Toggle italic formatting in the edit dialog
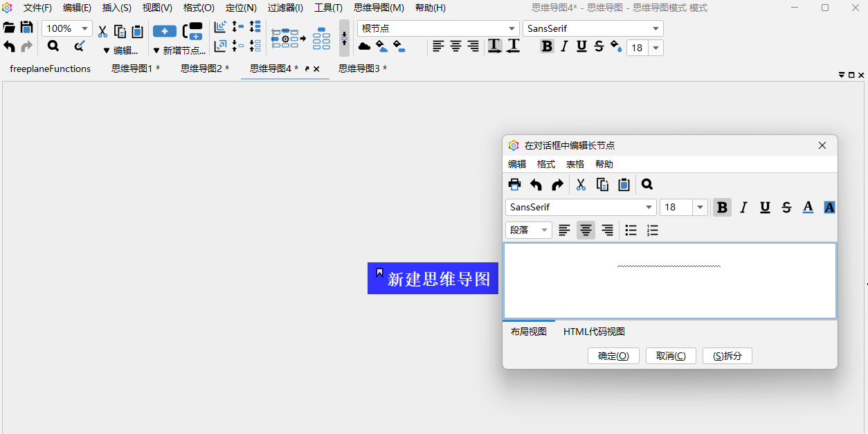 (x=743, y=207)
